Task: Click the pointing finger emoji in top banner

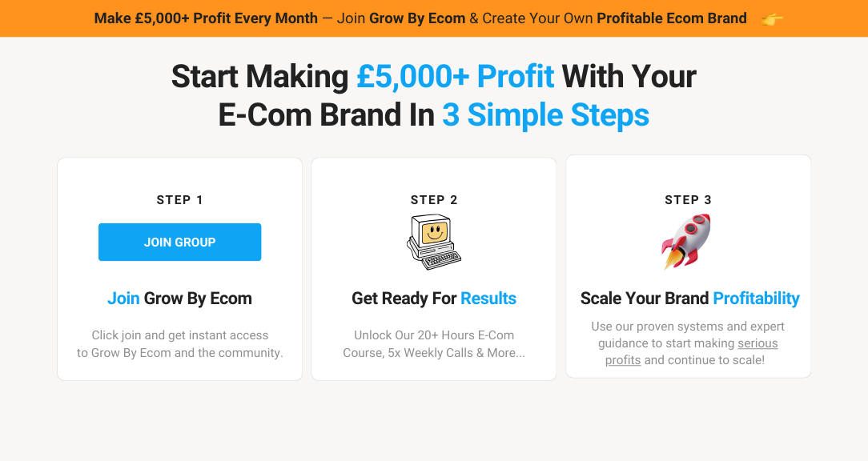Action: [x=771, y=18]
